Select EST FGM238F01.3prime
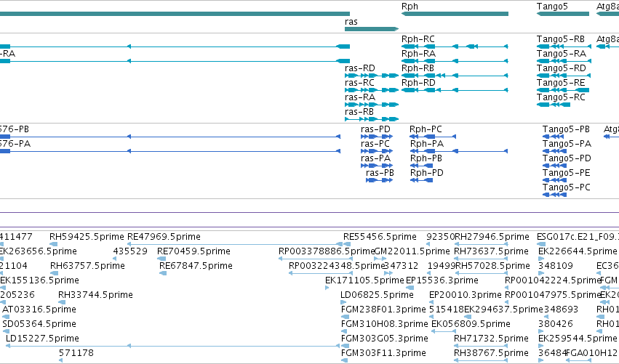The image size is (619, 364). (383, 310)
